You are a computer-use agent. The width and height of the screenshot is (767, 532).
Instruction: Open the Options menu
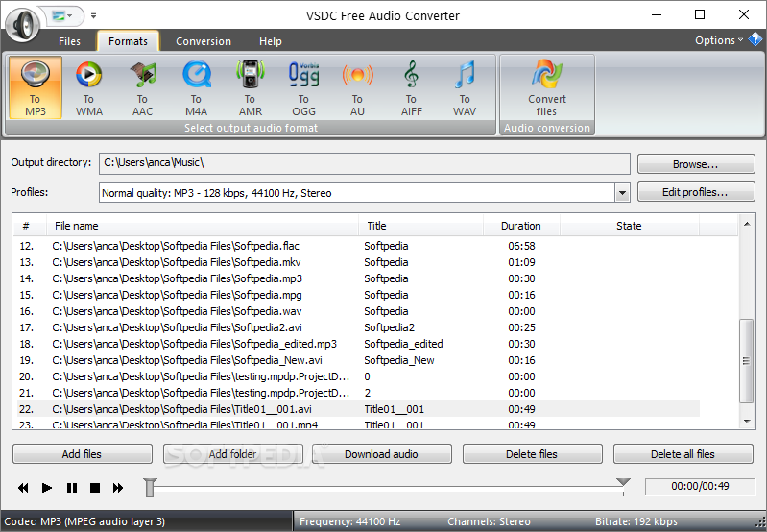pos(719,40)
